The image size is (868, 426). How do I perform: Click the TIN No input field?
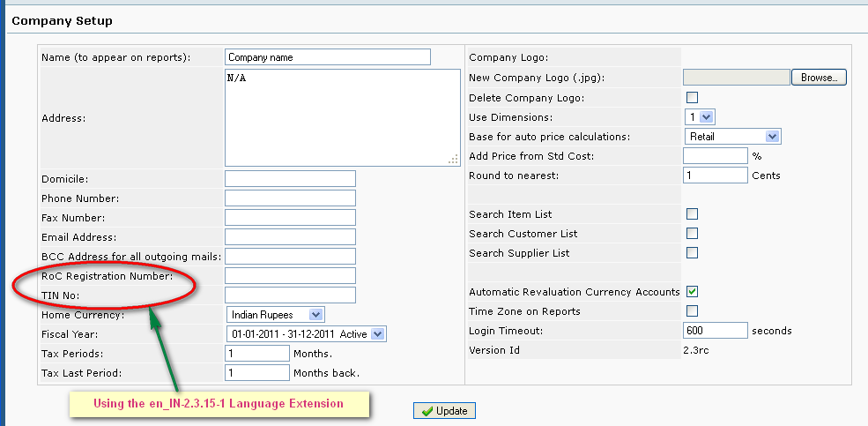(x=290, y=295)
